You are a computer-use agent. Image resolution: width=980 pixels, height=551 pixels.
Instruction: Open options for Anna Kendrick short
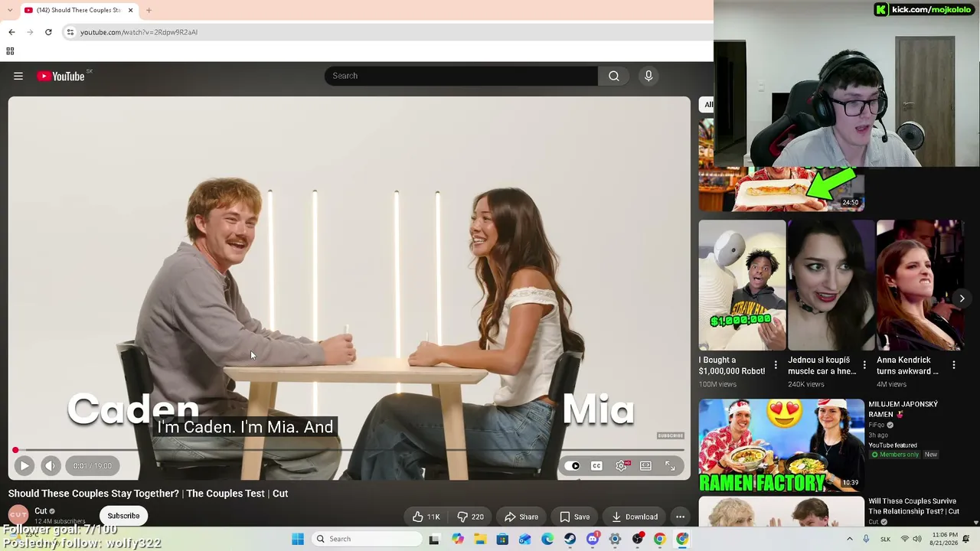954,365
